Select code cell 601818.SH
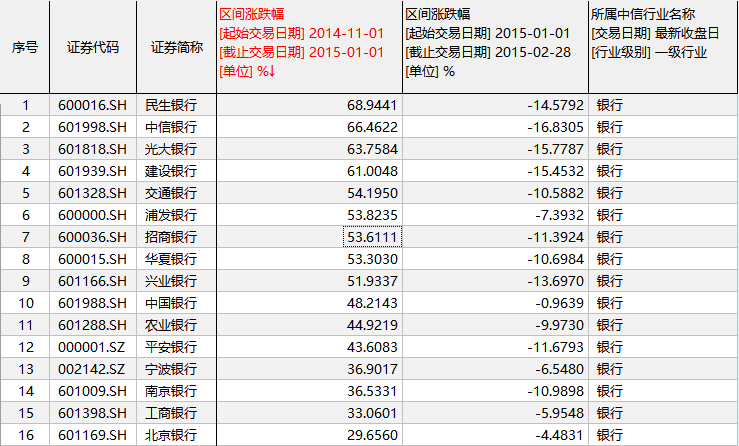 click(93, 149)
